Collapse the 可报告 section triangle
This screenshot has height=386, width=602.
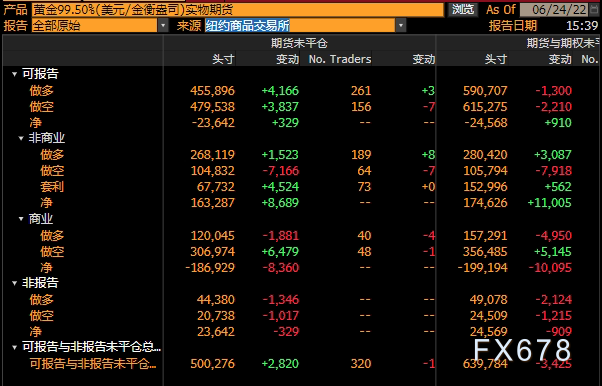coord(15,74)
